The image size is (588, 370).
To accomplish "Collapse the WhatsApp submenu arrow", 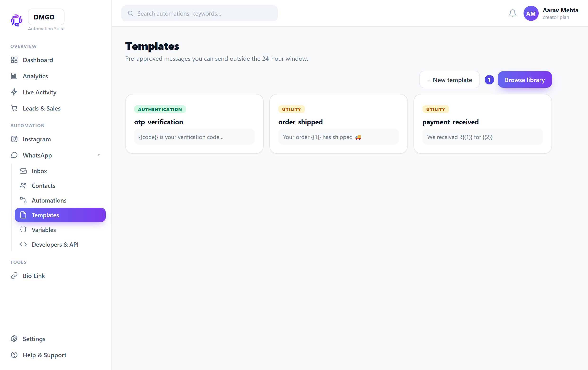I will [99, 155].
